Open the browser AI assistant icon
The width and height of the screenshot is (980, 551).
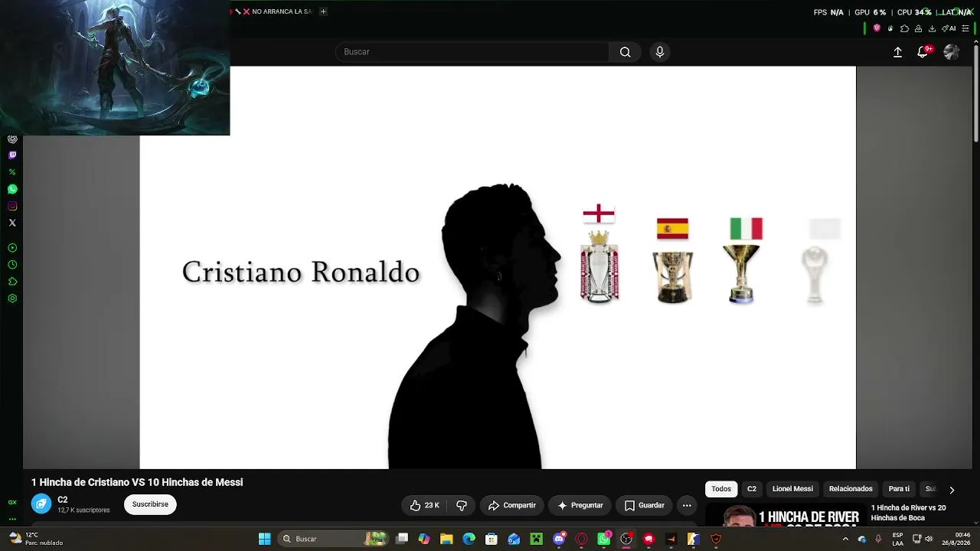pyautogui.click(x=949, y=28)
